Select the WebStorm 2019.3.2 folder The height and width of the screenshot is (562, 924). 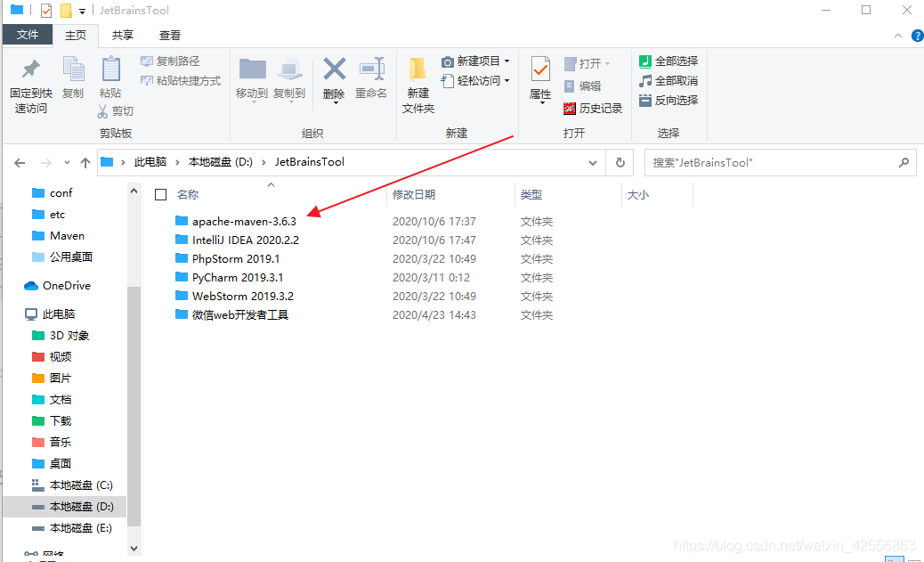coord(243,296)
